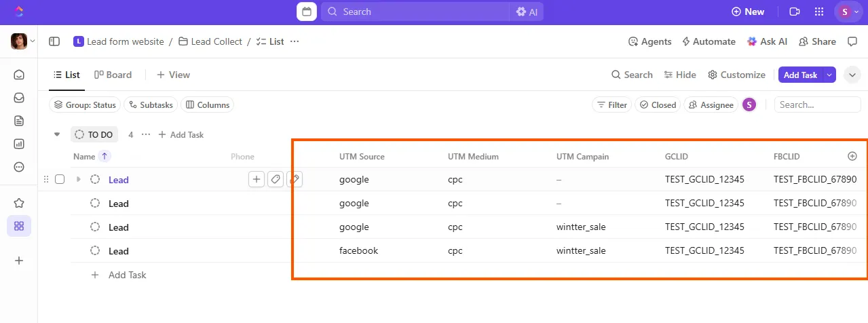Add a new View tab
The height and width of the screenshot is (323, 868).
[x=174, y=75]
